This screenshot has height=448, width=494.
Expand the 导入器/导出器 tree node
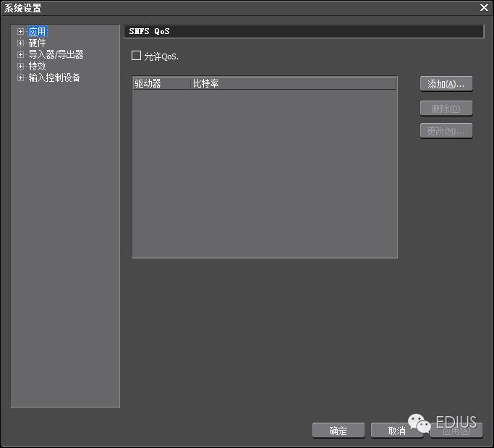pos(20,54)
